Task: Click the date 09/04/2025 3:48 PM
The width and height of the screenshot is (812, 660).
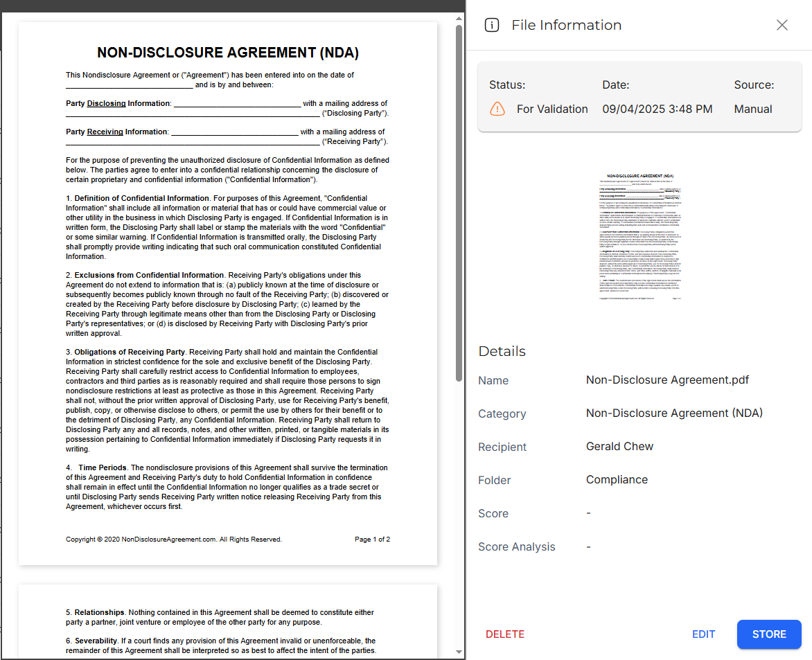Action: point(657,109)
